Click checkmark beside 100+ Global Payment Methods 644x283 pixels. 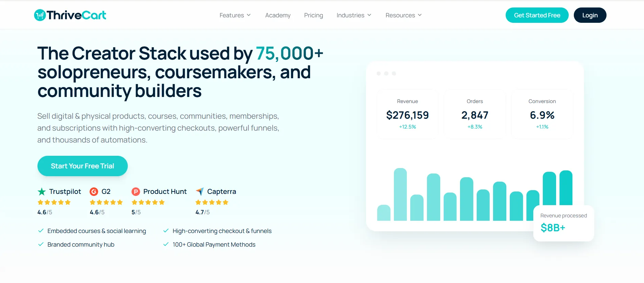tap(166, 244)
